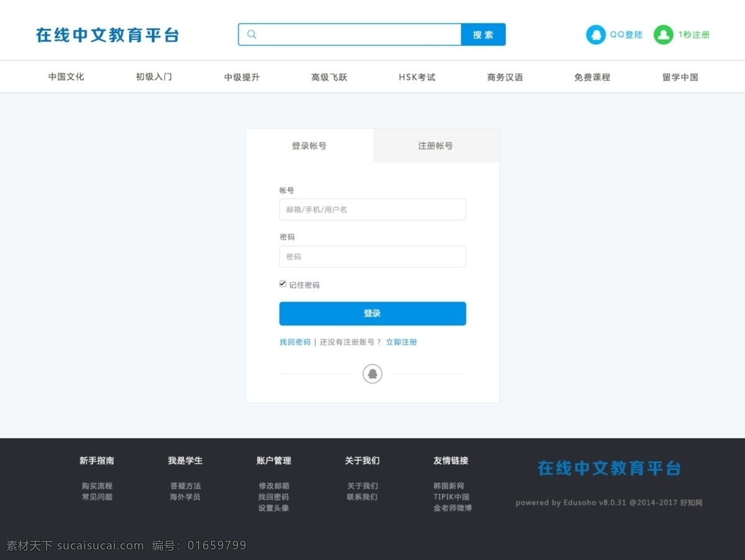
Task: Open footer link 常见问题
Action: (97, 497)
